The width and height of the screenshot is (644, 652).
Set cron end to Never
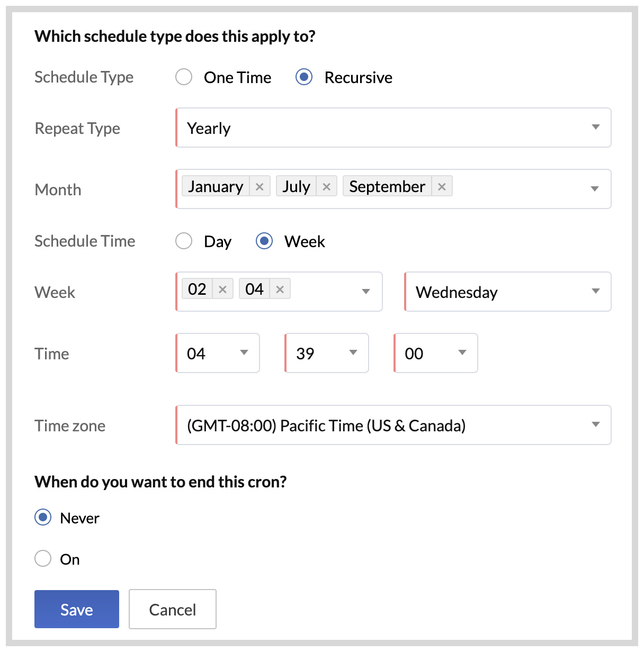pyautogui.click(x=43, y=518)
